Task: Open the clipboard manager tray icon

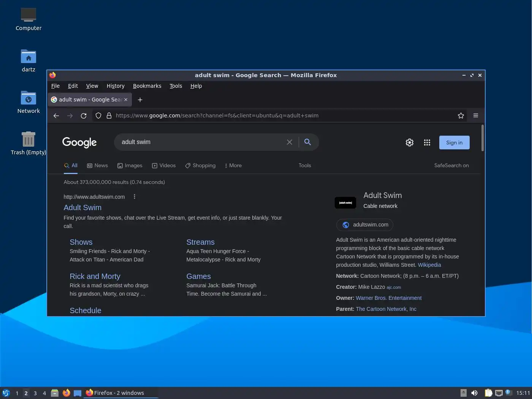Action: coord(488,393)
